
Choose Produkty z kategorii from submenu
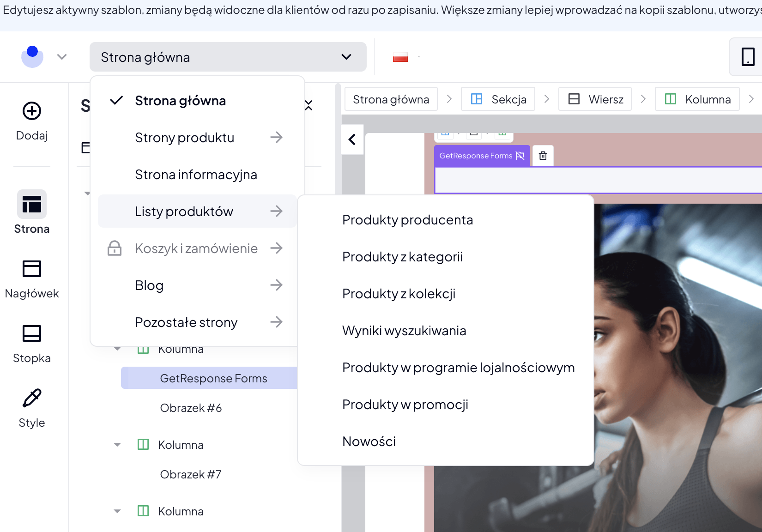pyautogui.click(x=402, y=257)
